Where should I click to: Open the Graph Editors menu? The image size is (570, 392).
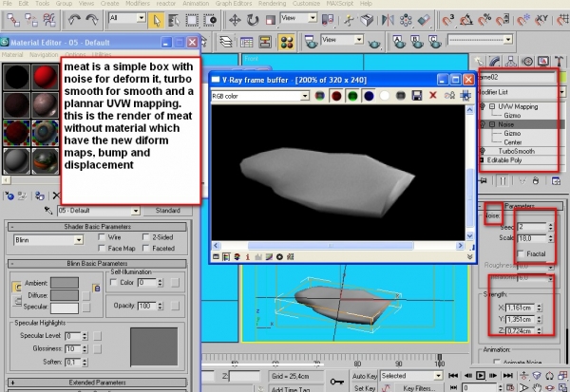[x=234, y=4]
